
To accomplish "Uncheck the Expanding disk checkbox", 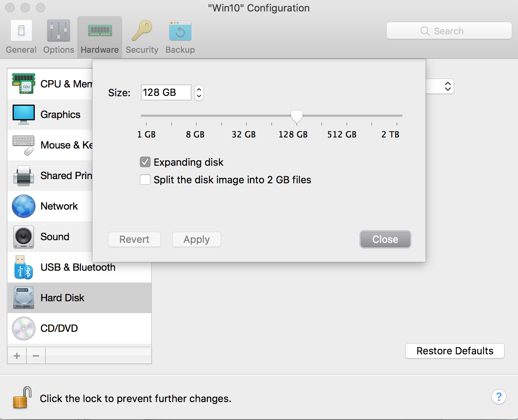I will point(145,162).
